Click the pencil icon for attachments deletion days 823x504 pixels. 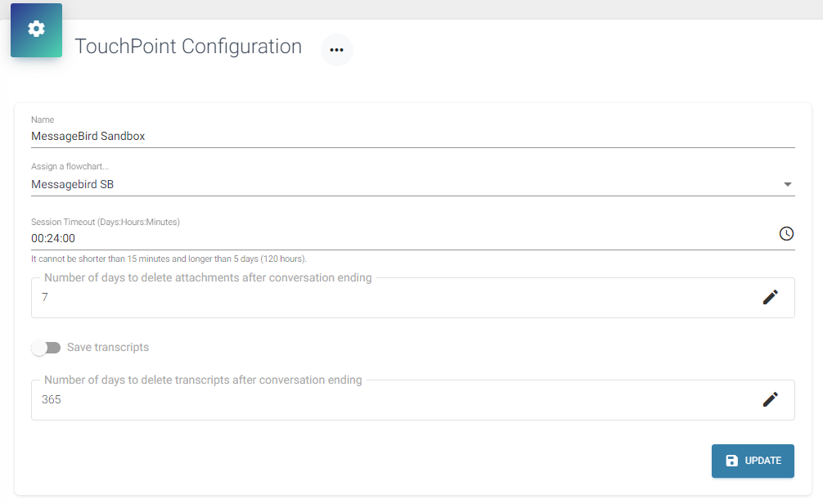pos(770,297)
